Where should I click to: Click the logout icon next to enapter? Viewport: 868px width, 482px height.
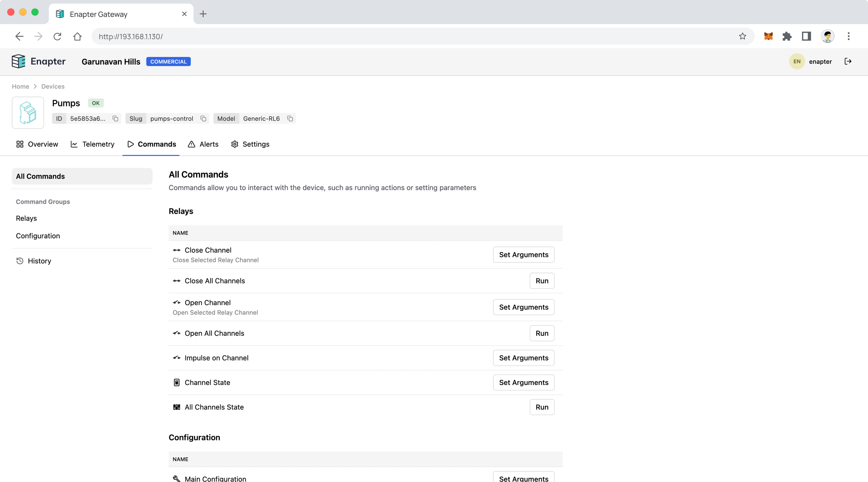tap(848, 61)
